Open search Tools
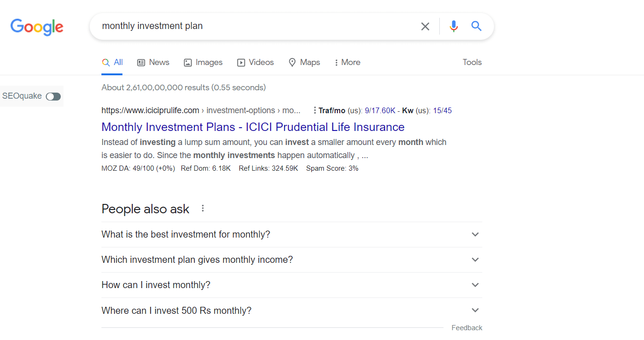The width and height of the screenshot is (644, 340). click(472, 62)
